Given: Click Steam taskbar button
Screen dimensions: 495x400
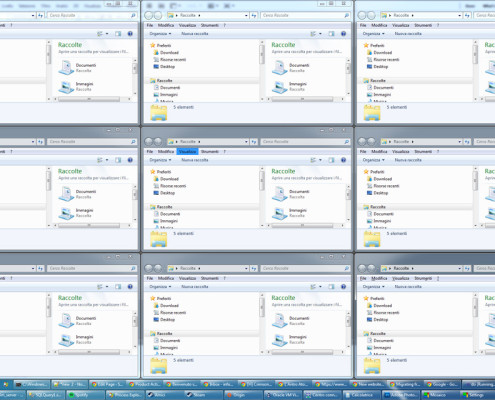Looking at the screenshot, I should [x=204, y=395].
